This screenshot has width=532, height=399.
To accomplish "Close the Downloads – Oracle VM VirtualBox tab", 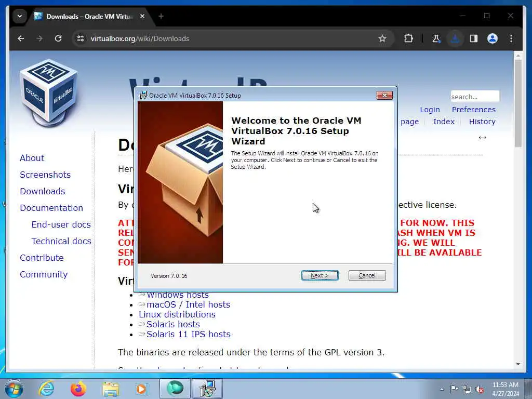I will pos(142,16).
